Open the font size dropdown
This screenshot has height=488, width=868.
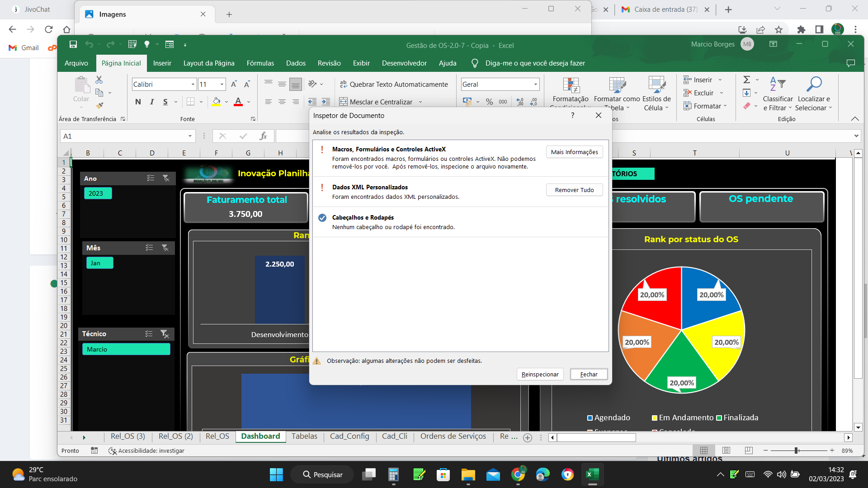(222, 84)
